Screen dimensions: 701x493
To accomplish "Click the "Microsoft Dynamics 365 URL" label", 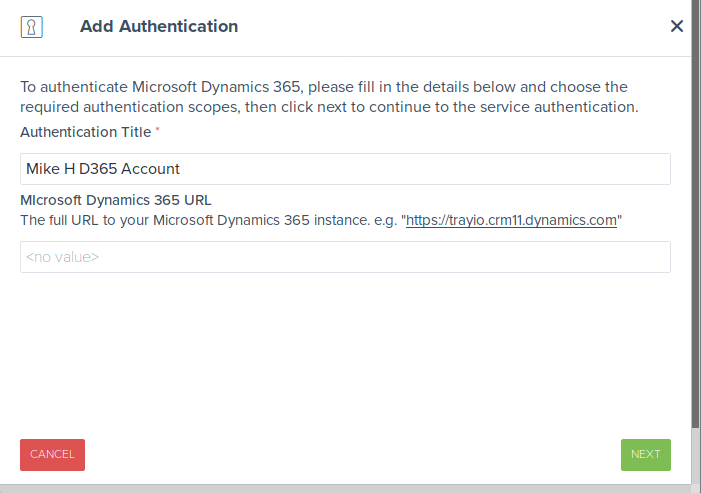I will coord(116,200).
